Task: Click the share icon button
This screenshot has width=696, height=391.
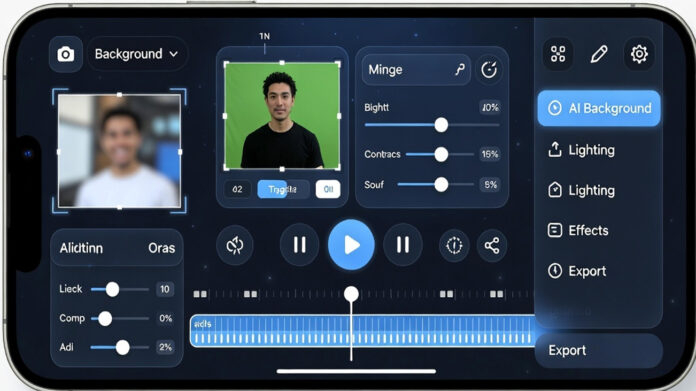Action: coord(492,245)
